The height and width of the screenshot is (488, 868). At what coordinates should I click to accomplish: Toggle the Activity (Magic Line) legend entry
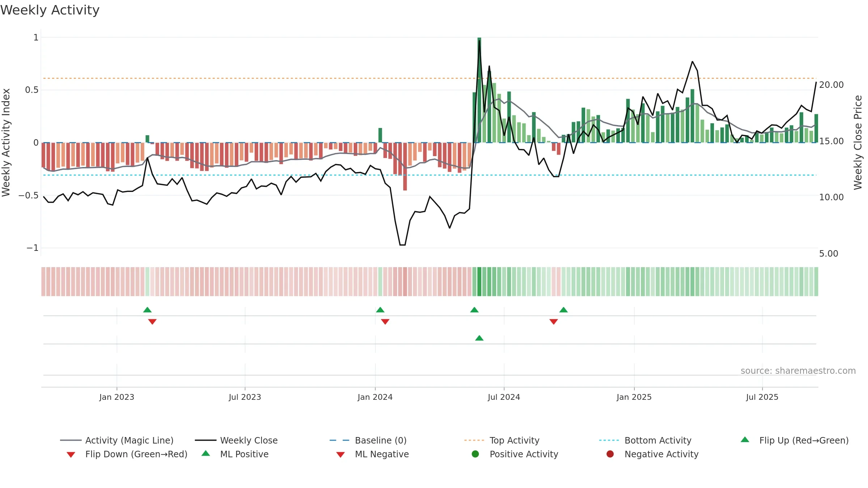117,440
